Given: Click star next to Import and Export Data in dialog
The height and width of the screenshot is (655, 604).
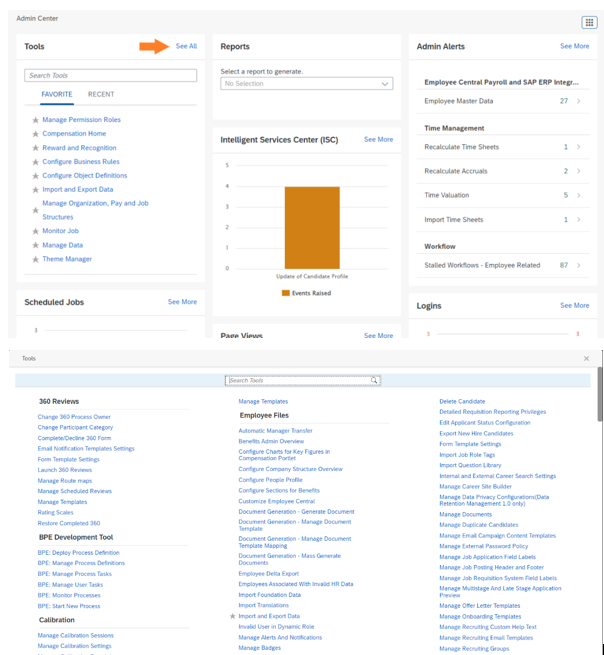Looking at the screenshot, I should coord(233,616).
